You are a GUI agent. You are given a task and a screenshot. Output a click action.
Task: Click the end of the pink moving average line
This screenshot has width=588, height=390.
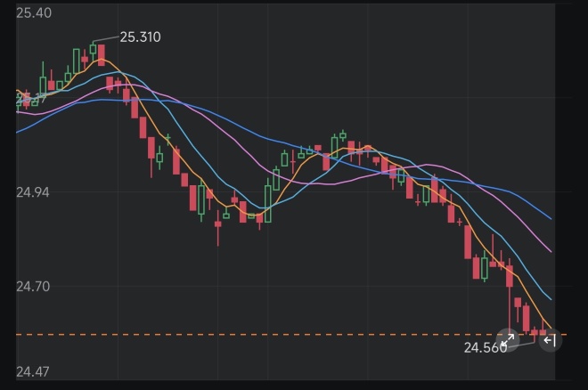551,252
